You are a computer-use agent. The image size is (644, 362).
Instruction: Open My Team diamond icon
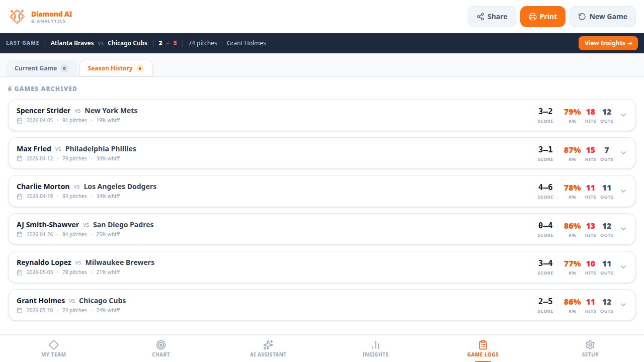pyautogui.click(x=54, y=344)
